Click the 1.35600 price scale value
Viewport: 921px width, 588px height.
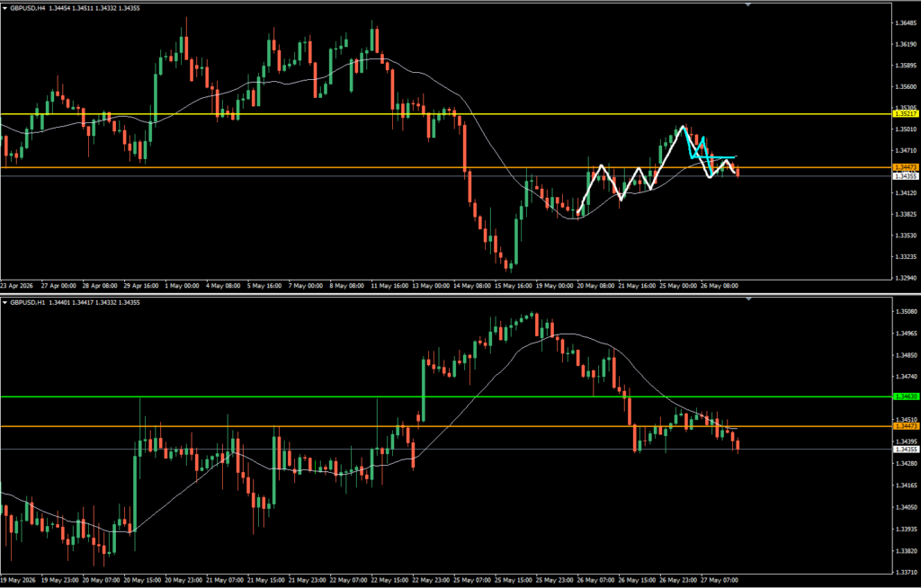click(x=905, y=87)
